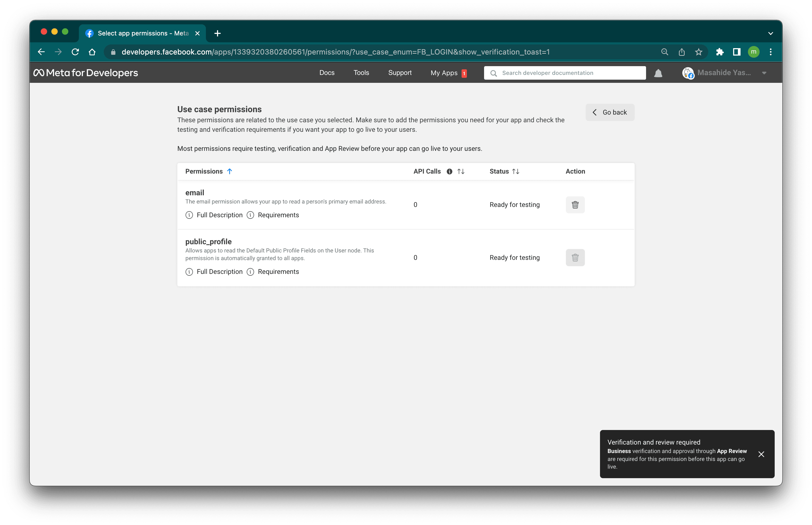This screenshot has width=812, height=525.
Task: Click the API Calls column header
Action: (427, 171)
